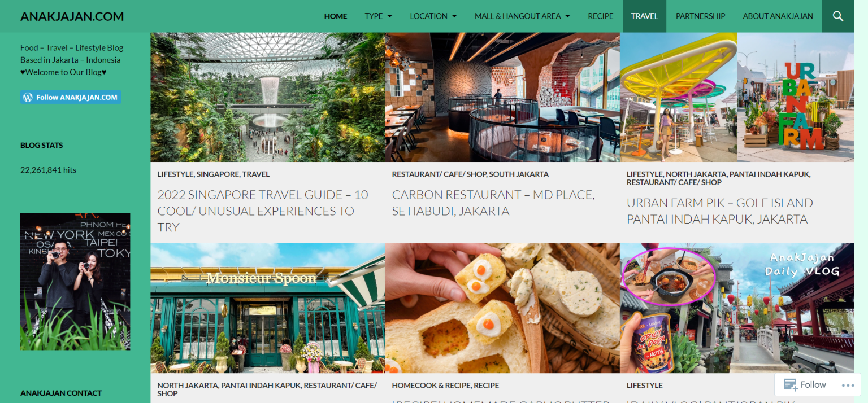
Task: Open the Monsieur Spoon storefront thumbnail
Action: [268, 308]
